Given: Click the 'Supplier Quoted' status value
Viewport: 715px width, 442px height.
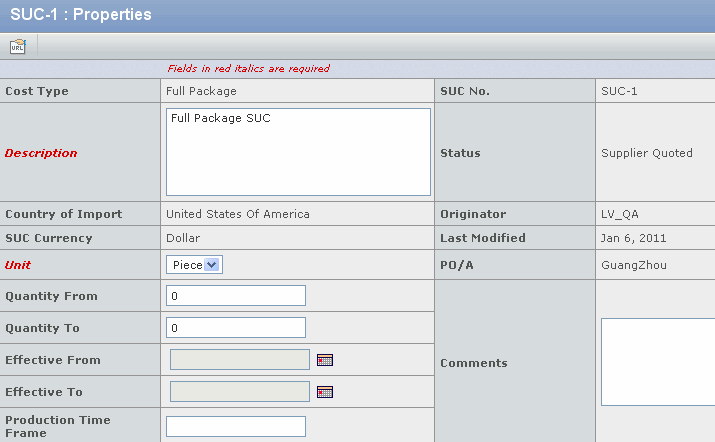Looking at the screenshot, I should pos(646,153).
